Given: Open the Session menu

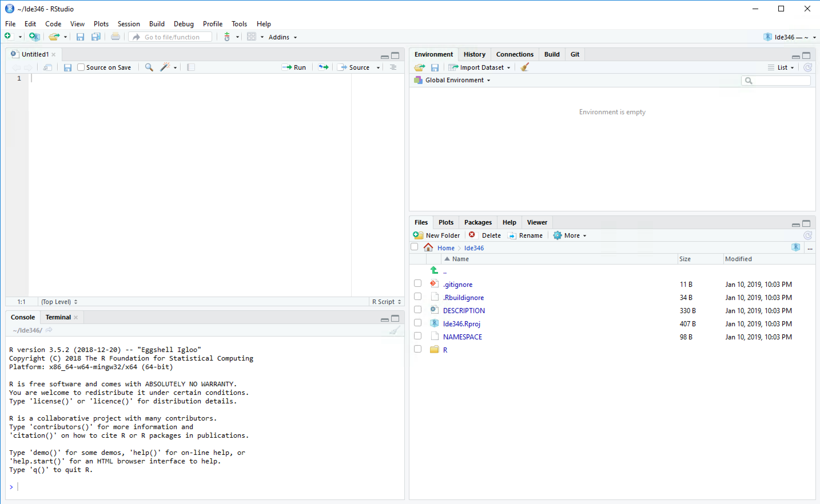Looking at the screenshot, I should (x=128, y=24).
